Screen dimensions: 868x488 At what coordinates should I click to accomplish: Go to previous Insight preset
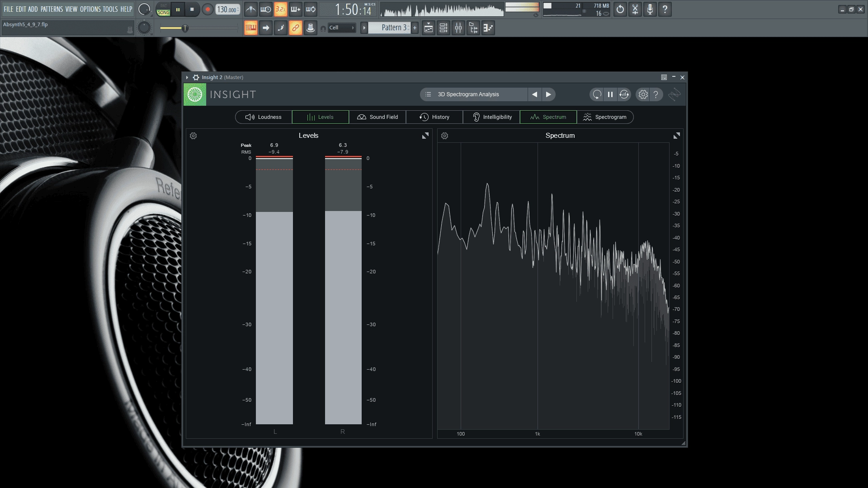pos(535,94)
